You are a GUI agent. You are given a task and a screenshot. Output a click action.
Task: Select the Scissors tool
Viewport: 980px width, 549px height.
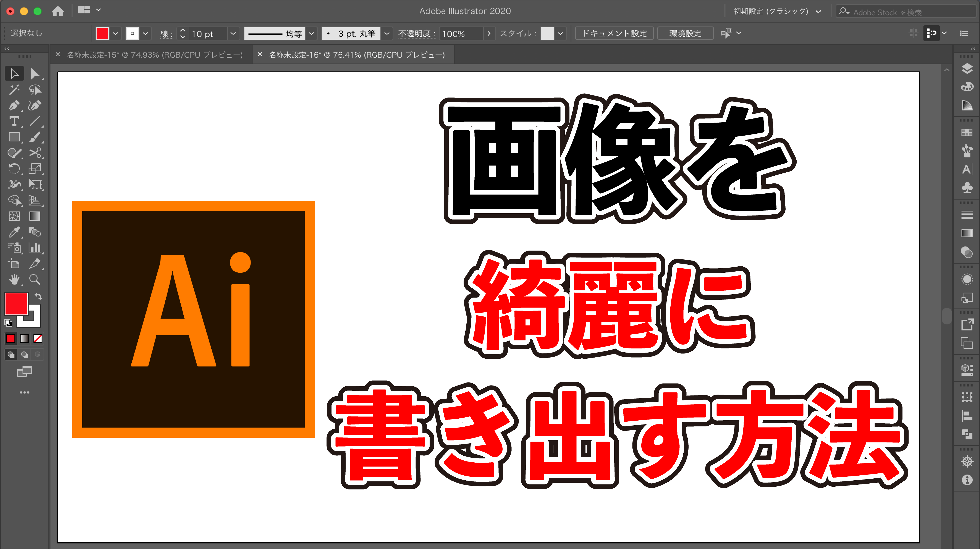click(x=35, y=153)
